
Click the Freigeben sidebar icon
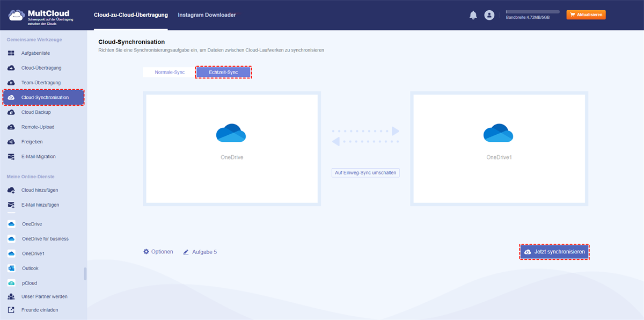click(x=11, y=142)
